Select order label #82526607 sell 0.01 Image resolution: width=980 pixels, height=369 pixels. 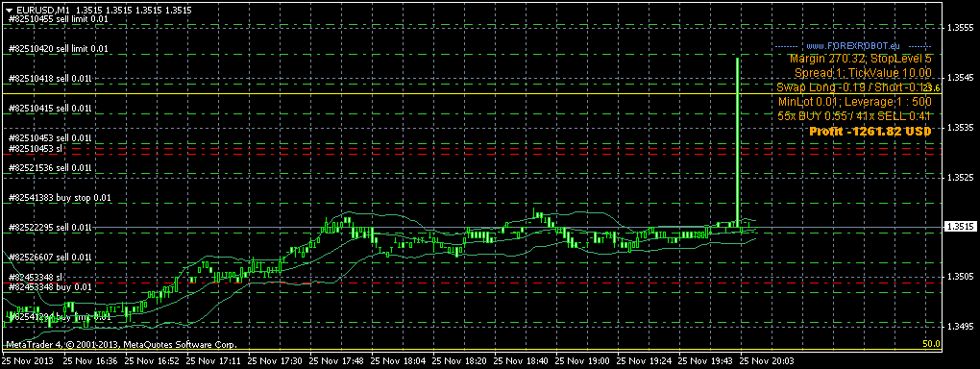pos(49,257)
